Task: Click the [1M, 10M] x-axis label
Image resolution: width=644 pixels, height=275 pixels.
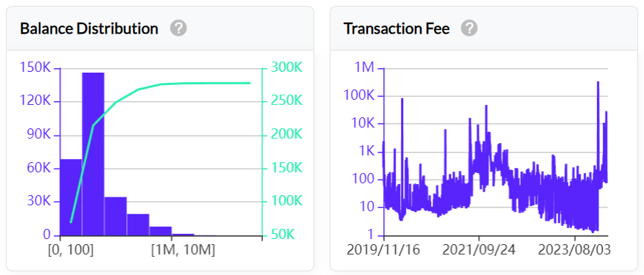Action: pyautogui.click(x=183, y=250)
